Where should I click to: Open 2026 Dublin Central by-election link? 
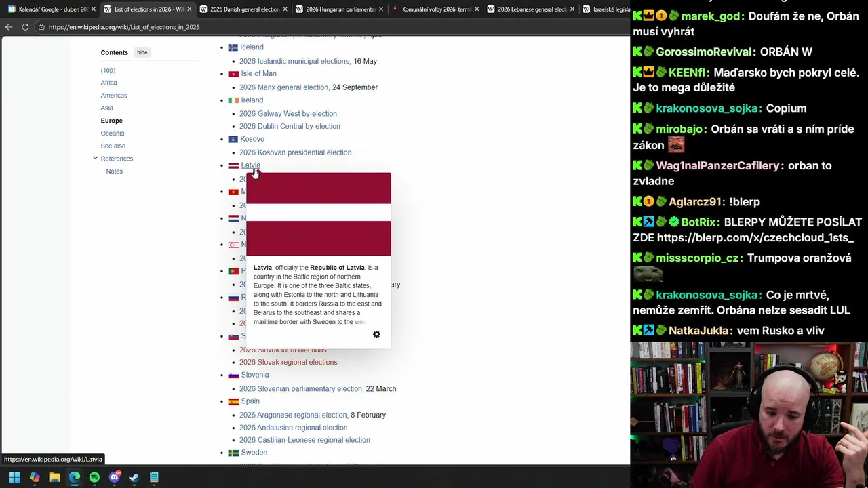tap(290, 126)
